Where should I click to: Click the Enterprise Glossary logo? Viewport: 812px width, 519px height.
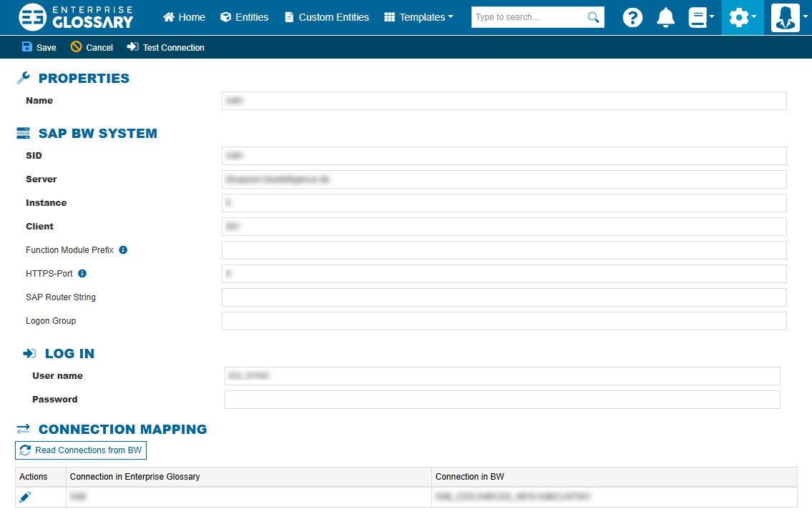[x=77, y=17]
